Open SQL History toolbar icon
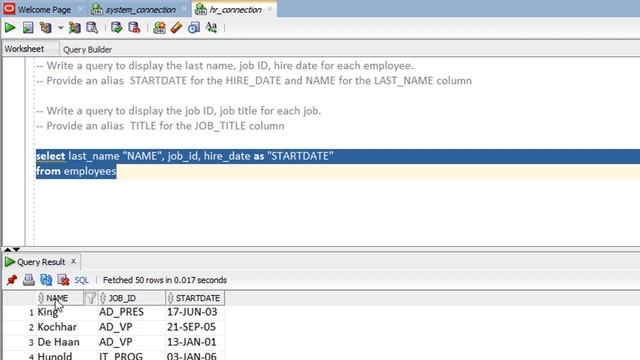This screenshot has width=640, height=360. pos(194,28)
